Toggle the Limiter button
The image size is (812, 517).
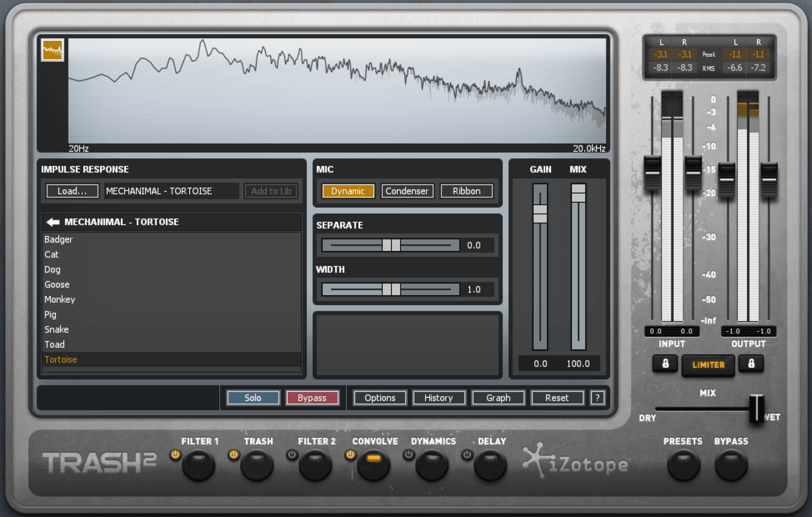click(708, 365)
